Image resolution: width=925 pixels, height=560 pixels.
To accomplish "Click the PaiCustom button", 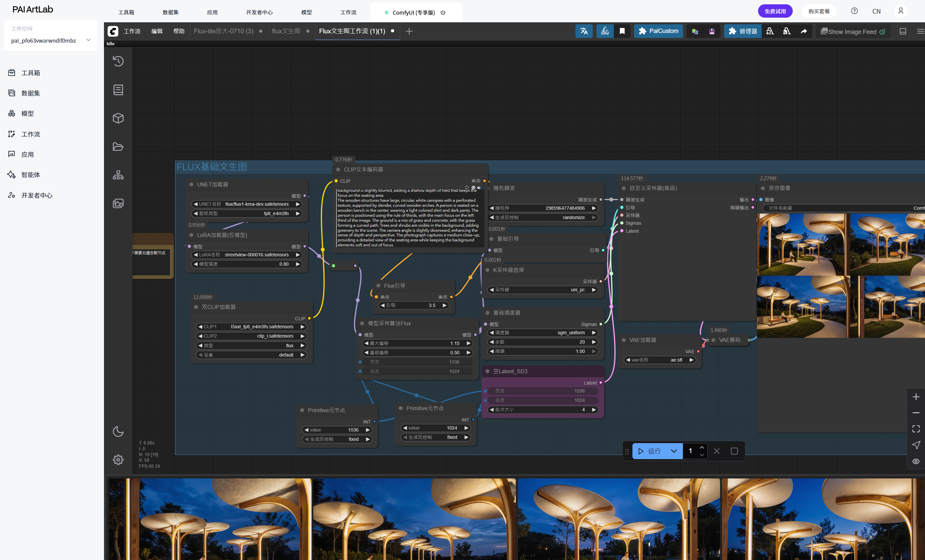I will tap(658, 31).
